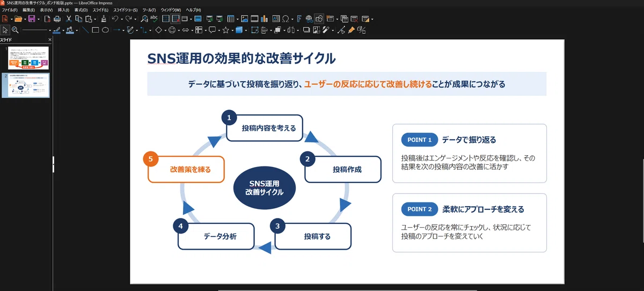Close the スライド panel
The image size is (644, 291).
[x=50, y=40]
